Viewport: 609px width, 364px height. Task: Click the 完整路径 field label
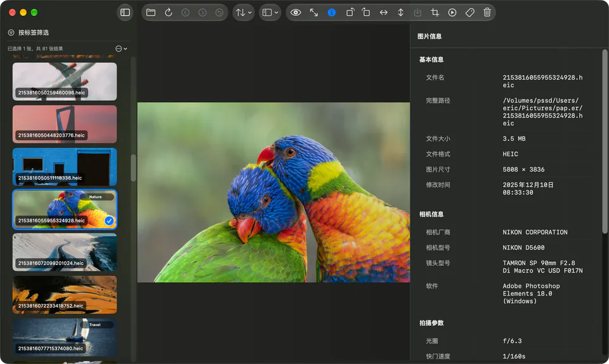point(438,100)
